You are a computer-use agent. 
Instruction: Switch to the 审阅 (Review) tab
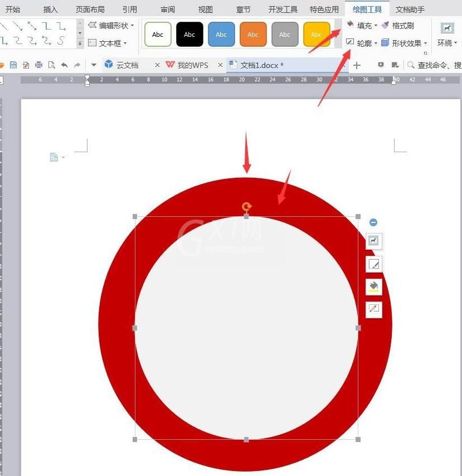[x=168, y=9]
